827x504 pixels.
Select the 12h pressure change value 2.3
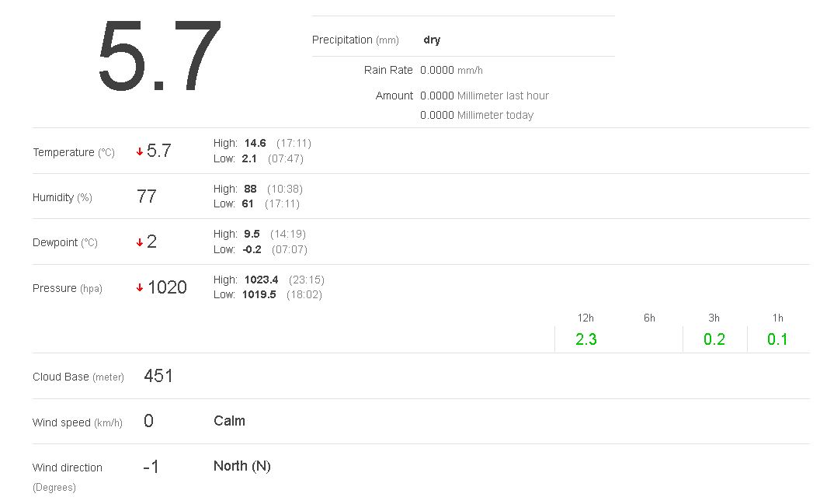(586, 339)
